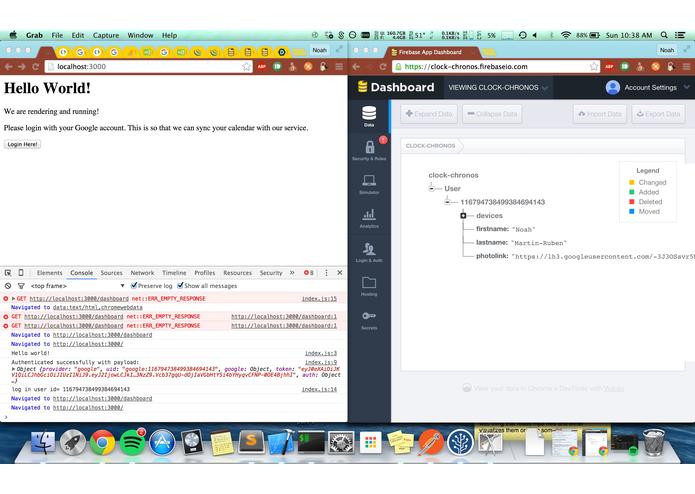The image size is (695, 494).
Task: Open Security & Rules in Firebase sidebar
Action: point(369,149)
